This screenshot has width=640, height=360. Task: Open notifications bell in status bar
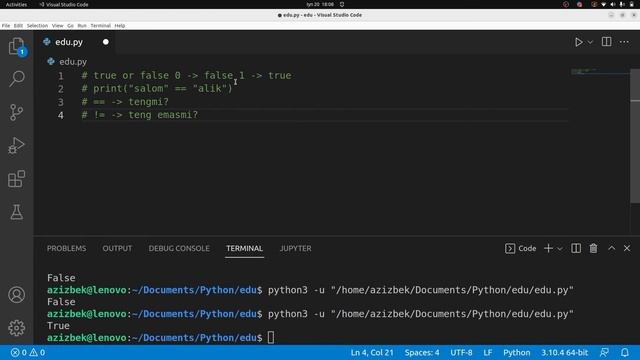[624, 352]
